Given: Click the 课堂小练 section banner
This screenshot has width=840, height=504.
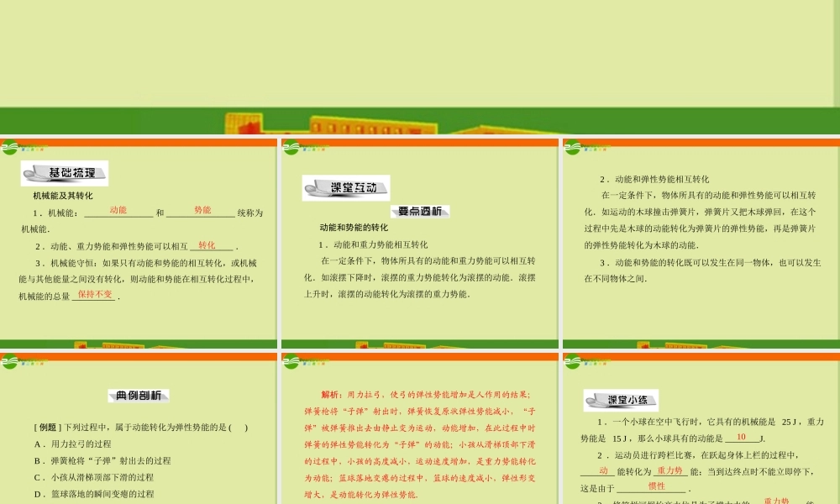Looking at the screenshot, I should click(621, 400).
